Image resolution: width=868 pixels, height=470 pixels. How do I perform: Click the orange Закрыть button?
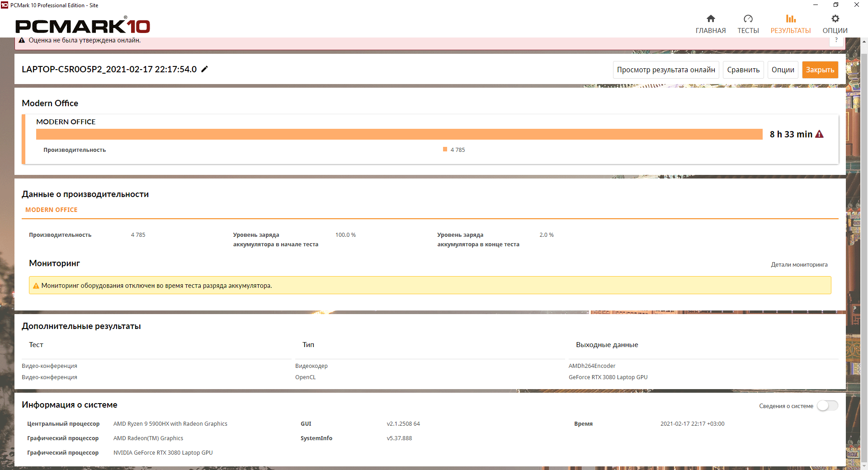(820, 70)
